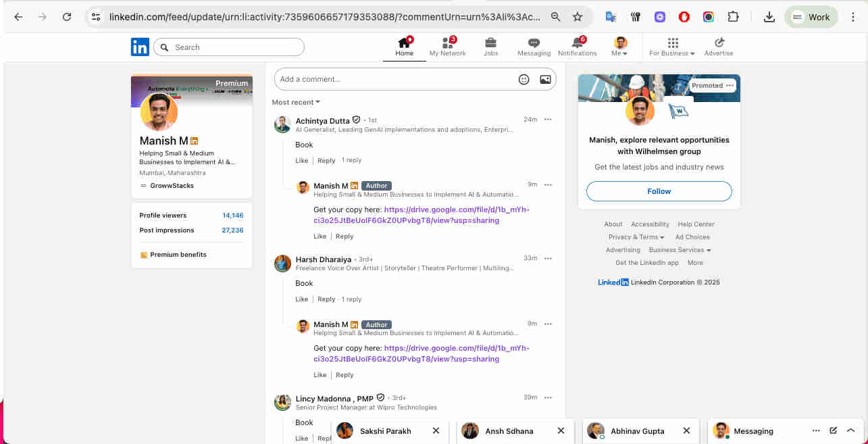Click the About footer link

(613, 224)
